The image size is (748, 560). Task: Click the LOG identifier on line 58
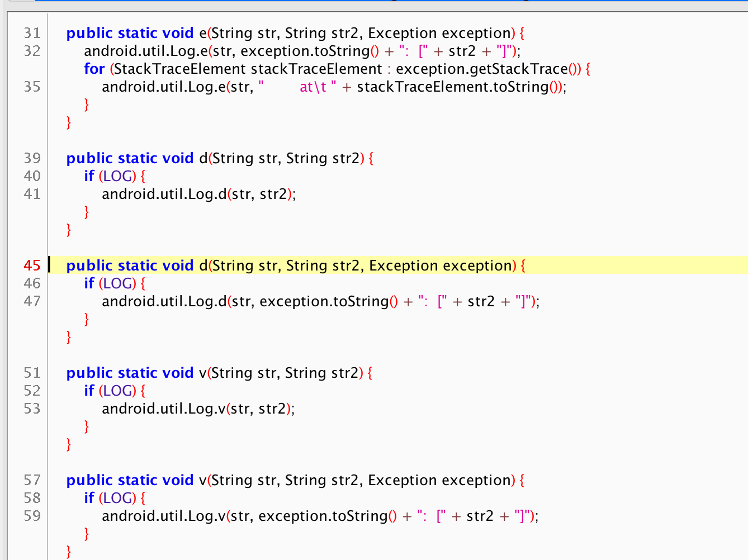117,498
